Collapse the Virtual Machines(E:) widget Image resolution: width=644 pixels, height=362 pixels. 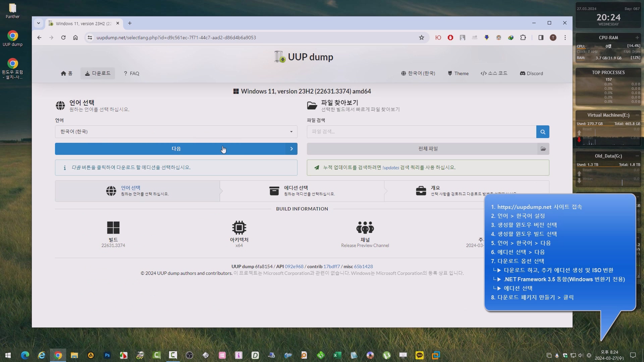[x=637, y=115]
